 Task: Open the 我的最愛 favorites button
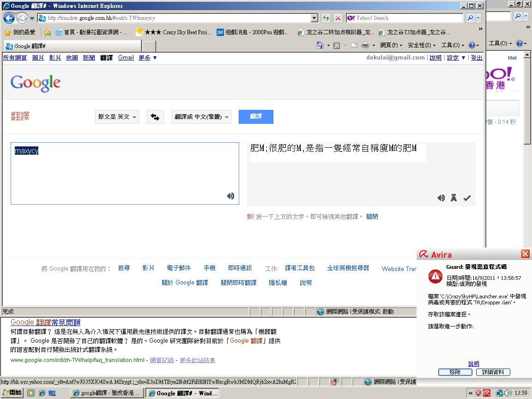tap(20, 32)
